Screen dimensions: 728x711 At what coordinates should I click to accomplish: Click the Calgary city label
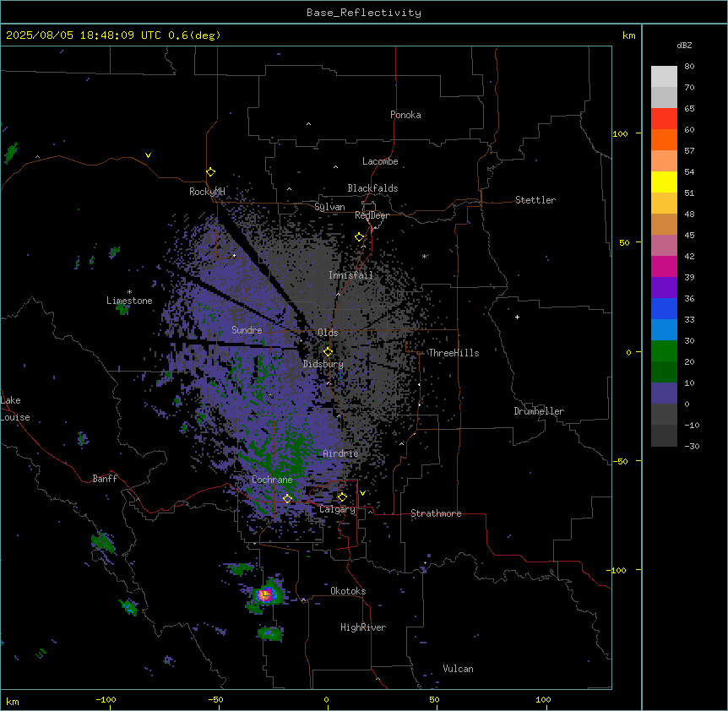[338, 509]
